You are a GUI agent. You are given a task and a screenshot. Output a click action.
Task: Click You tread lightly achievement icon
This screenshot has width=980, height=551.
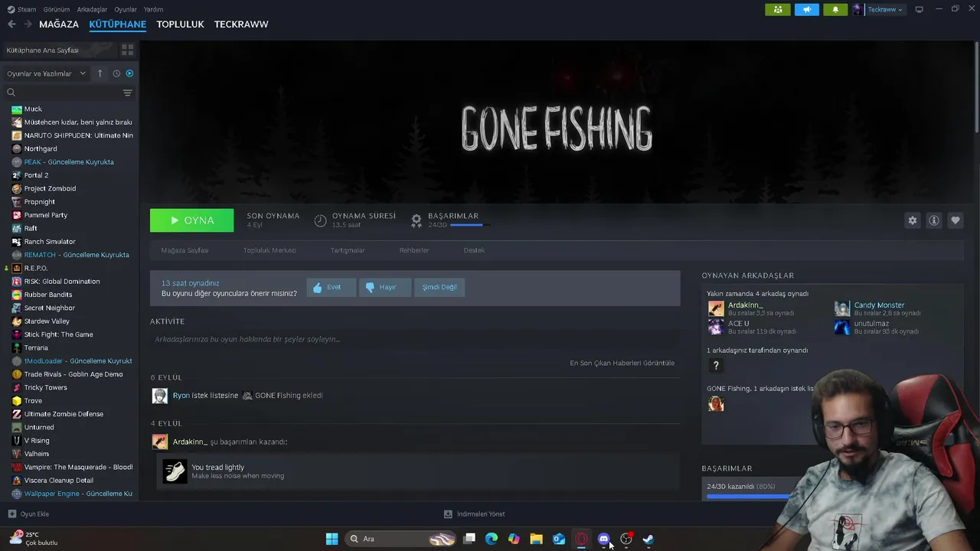coord(175,471)
